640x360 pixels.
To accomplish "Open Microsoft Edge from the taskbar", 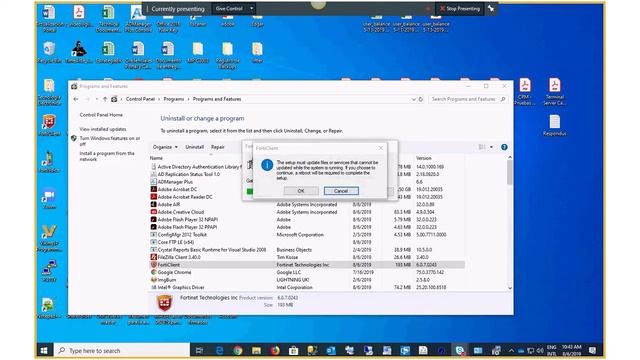I will (220, 351).
